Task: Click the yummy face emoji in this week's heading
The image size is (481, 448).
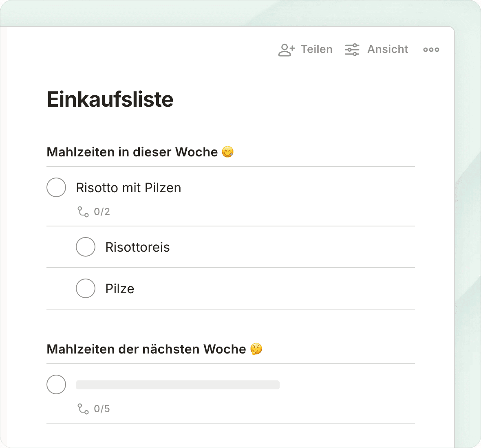Action: (228, 152)
